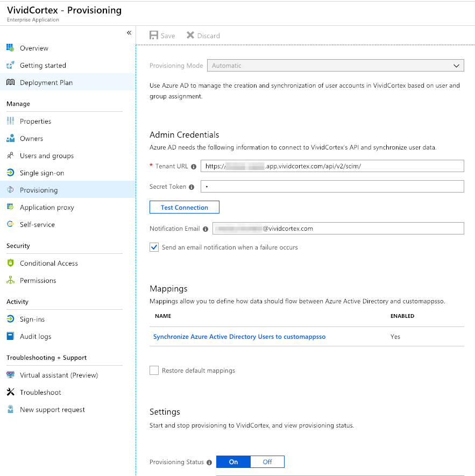The width and height of the screenshot is (475, 476).
Task: Click the Troubleshoot tools icon
Action: [10, 392]
